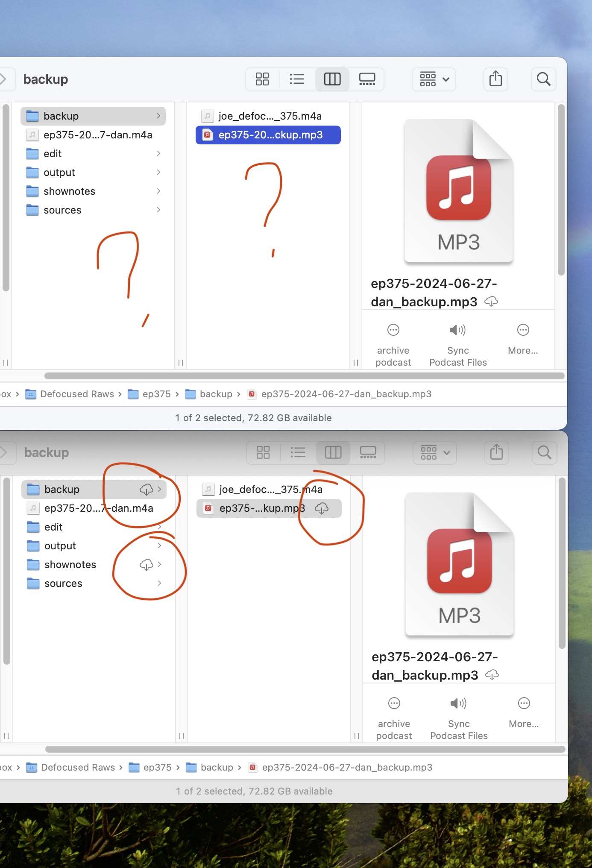Switch to gallery view in bottom Finder window
The height and width of the screenshot is (868, 592).
pos(368,452)
